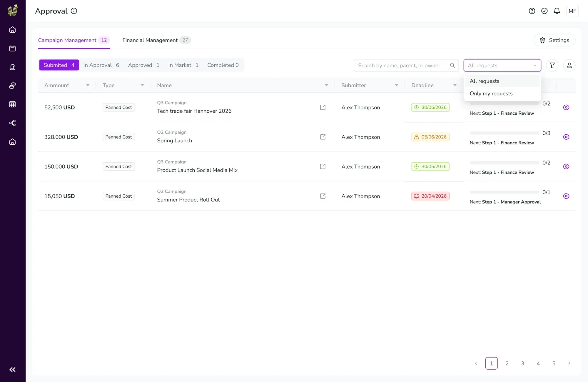Screen dimensions: 588x382
Task: Open external link for Tech trade fair Hannover 2026
Action: (323, 107)
